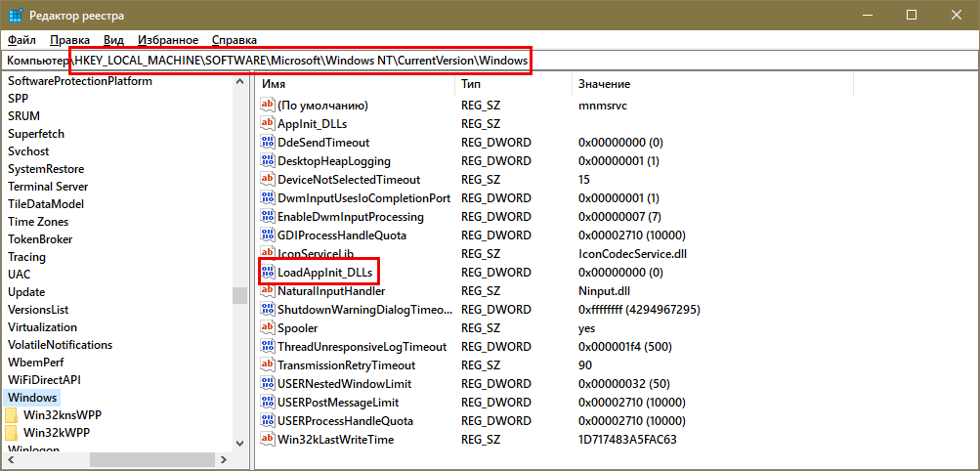Click the string icon next to Win32kLastWriteTime
This screenshot has height=471, width=980.
[268, 440]
